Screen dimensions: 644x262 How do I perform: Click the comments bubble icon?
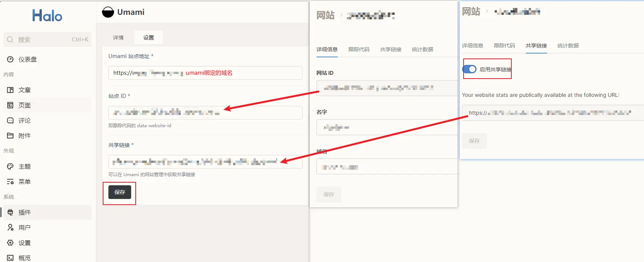click(10, 120)
